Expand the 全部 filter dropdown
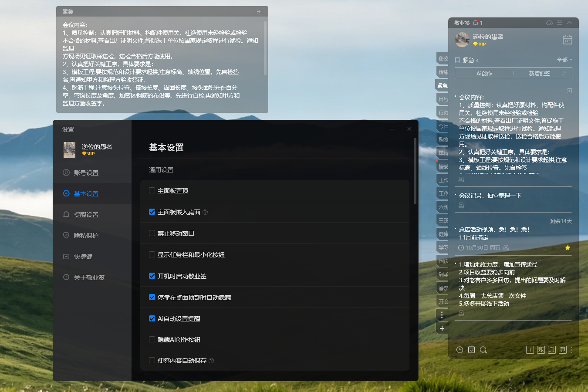Viewport: 588px width, 392px height. pyautogui.click(x=564, y=60)
